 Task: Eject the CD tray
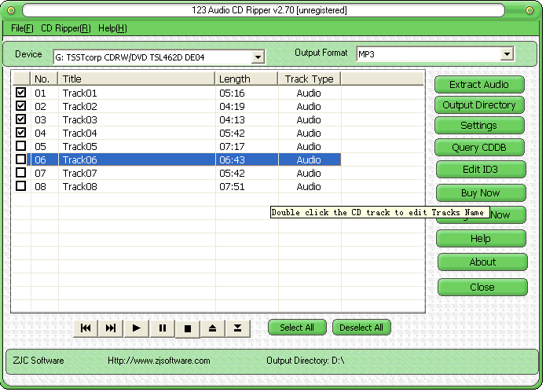click(x=212, y=328)
